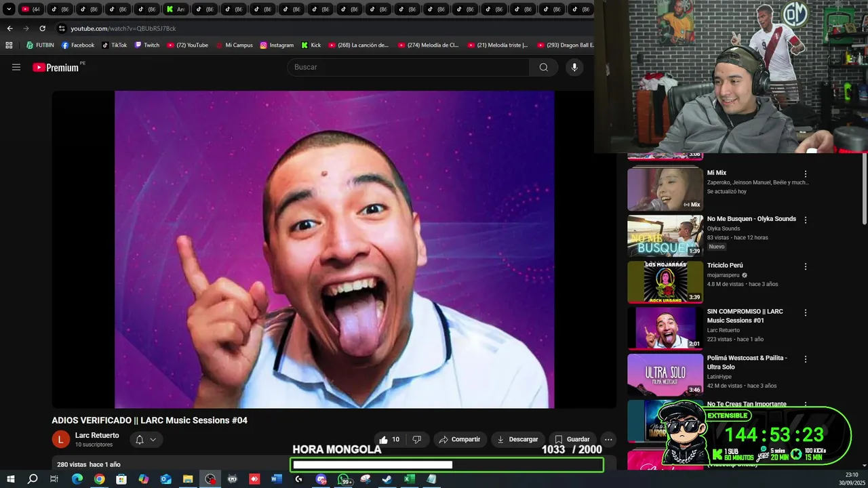Reload the YouTube page
Image resolution: width=868 pixels, height=488 pixels.
click(x=42, y=28)
